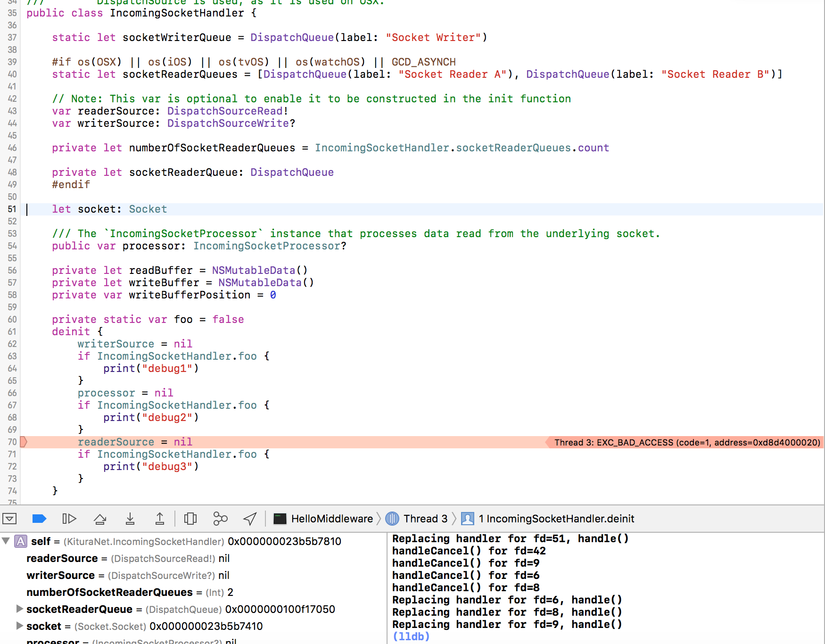Continue program execution in the debugger
The height and width of the screenshot is (644, 825).
[69, 519]
